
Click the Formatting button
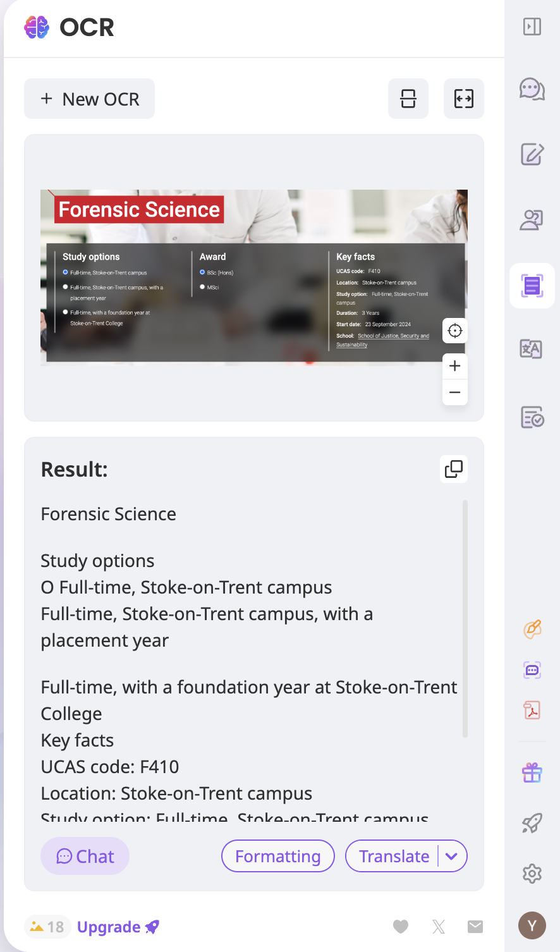278,857
